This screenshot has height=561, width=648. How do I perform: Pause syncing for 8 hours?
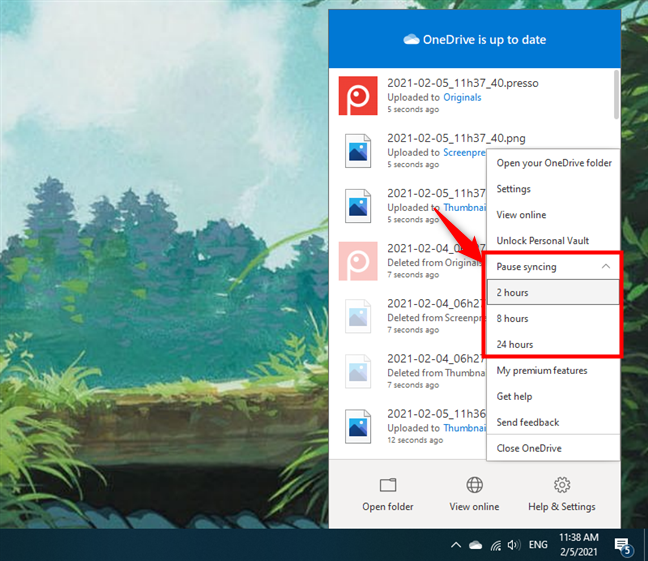pos(553,318)
